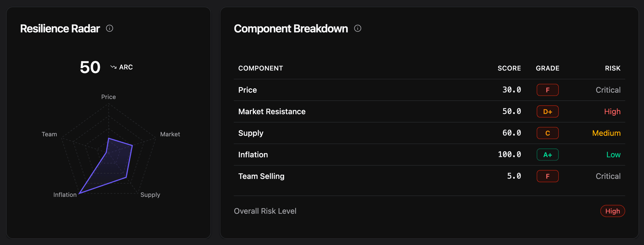The width and height of the screenshot is (644, 245).
Task: Click the High overall risk badge
Action: point(612,211)
